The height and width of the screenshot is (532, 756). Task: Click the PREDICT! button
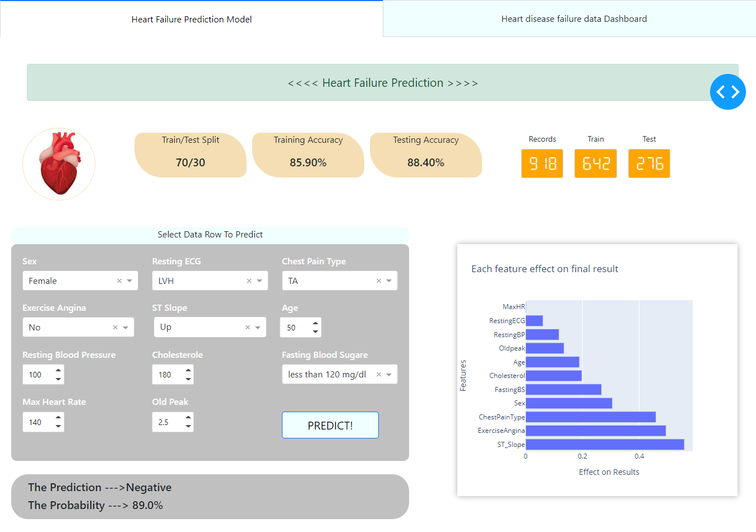(330, 425)
